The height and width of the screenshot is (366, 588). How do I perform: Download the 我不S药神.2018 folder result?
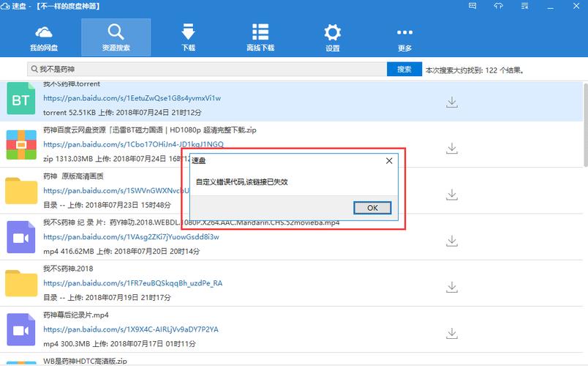tap(452, 285)
